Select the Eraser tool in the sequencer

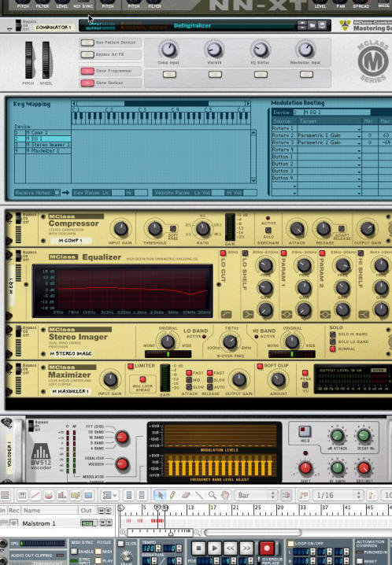pos(186,495)
